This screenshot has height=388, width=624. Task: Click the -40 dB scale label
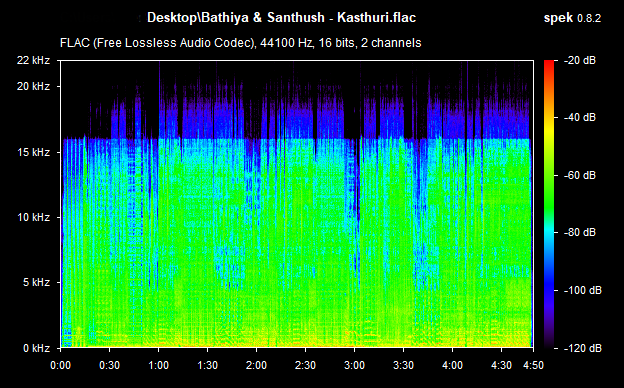pyautogui.click(x=580, y=117)
